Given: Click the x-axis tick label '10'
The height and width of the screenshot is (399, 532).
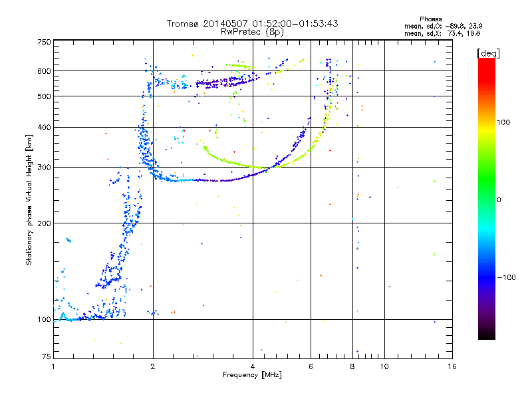Looking at the screenshot, I should pyautogui.click(x=384, y=366).
